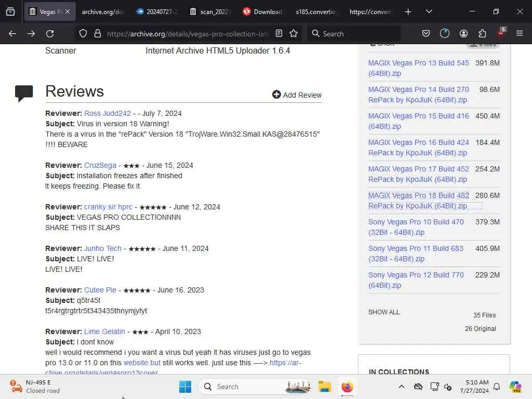Click Firefox icon in taskbar
The width and height of the screenshot is (532, 399).
(347, 387)
